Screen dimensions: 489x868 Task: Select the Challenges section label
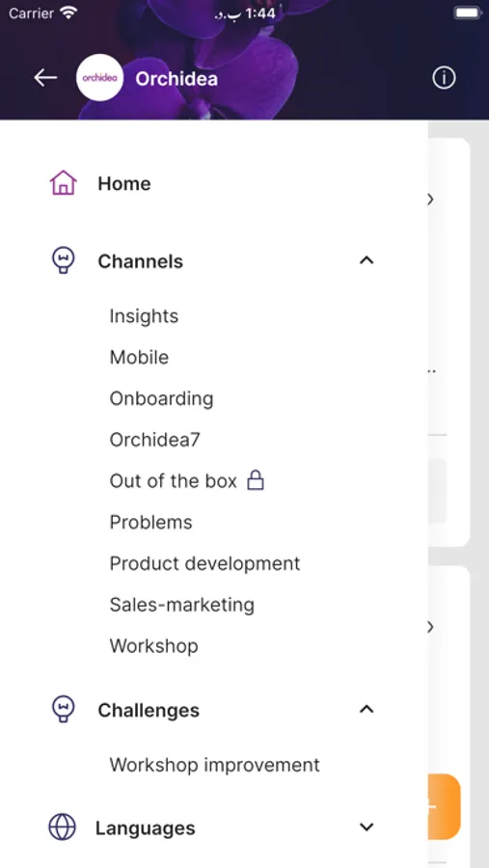pyautogui.click(x=149, y=711)
